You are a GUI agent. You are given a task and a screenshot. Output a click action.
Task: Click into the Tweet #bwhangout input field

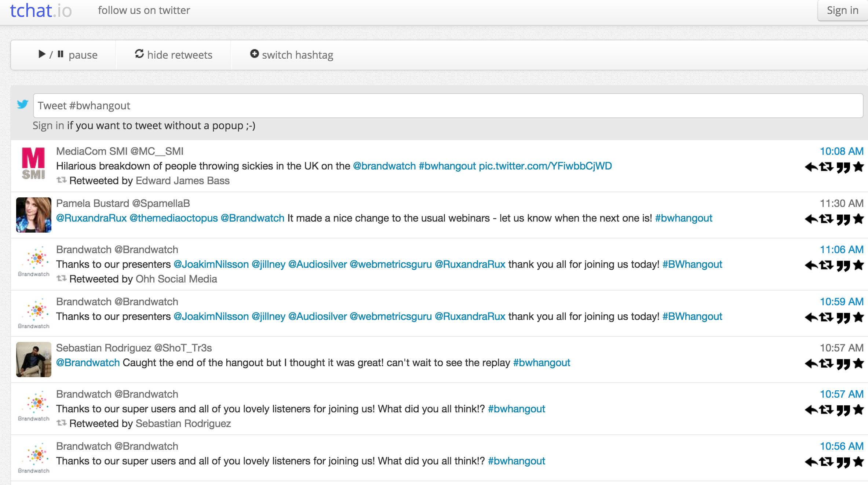click(448, 106)
